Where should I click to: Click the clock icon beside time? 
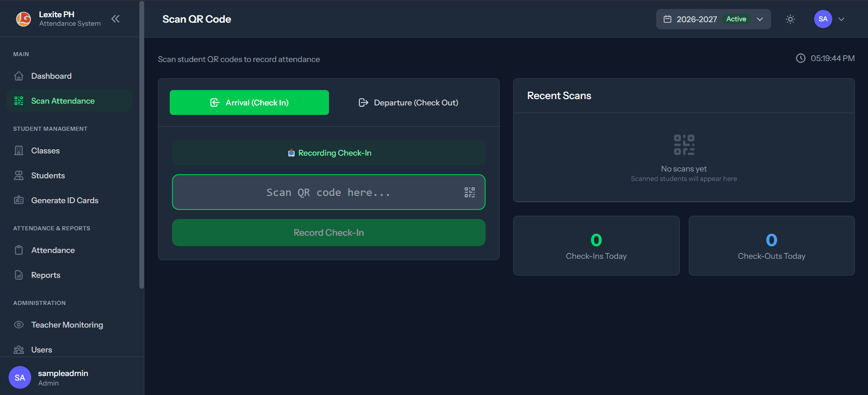coord(801,58)
